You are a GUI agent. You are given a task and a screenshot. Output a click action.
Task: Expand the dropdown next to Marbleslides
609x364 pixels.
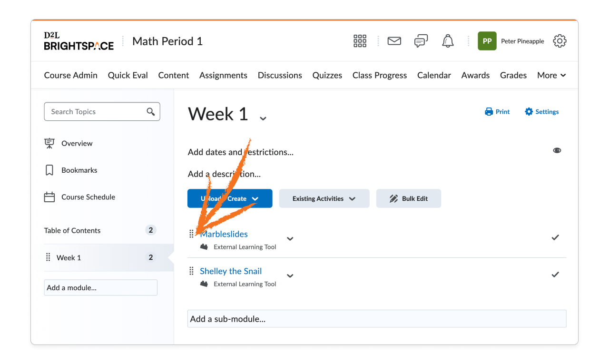click(x=290, y=239)
